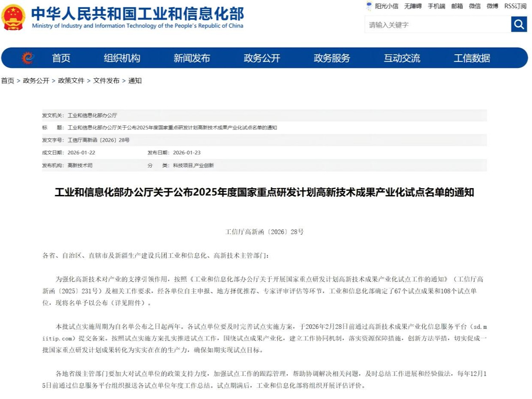Select 组织机构 in the navigation bar

[122, 58]
